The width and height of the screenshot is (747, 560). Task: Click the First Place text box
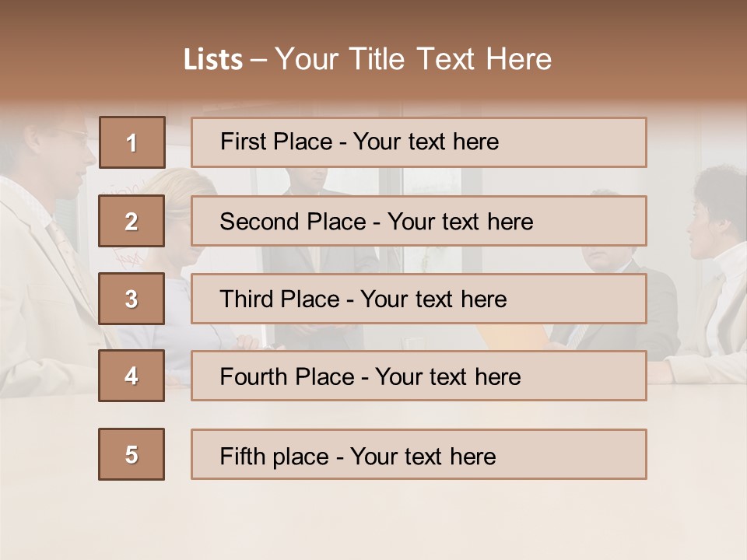point(419,142)
